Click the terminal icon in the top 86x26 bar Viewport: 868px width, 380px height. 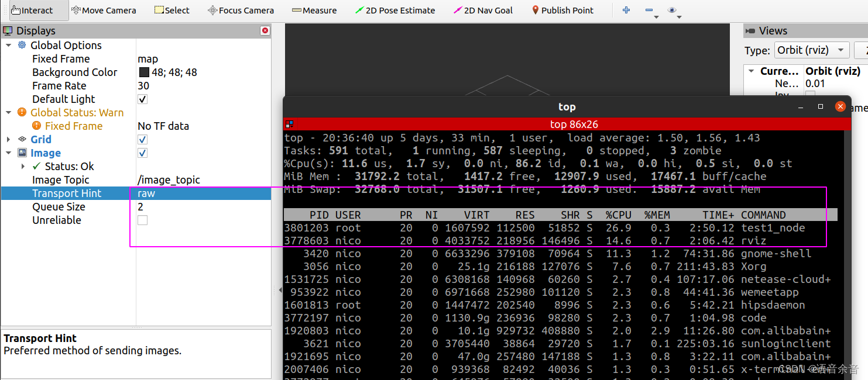(289, 124)
